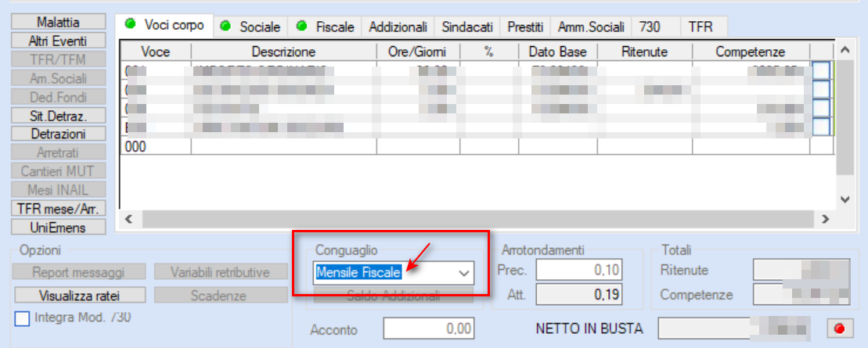Click the Descrizione column header
868x348 pixels.
click(x=283, y=52)
